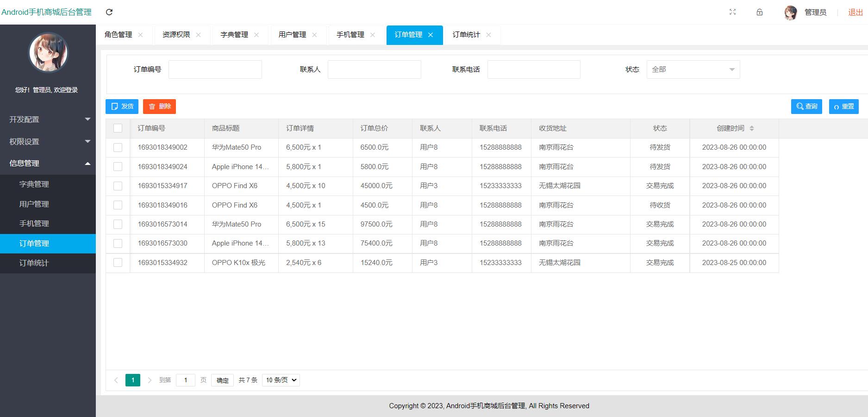Switch to the 角色管理 tab
The width and height of the screenshot is (868, 417).
coord(119,35)
